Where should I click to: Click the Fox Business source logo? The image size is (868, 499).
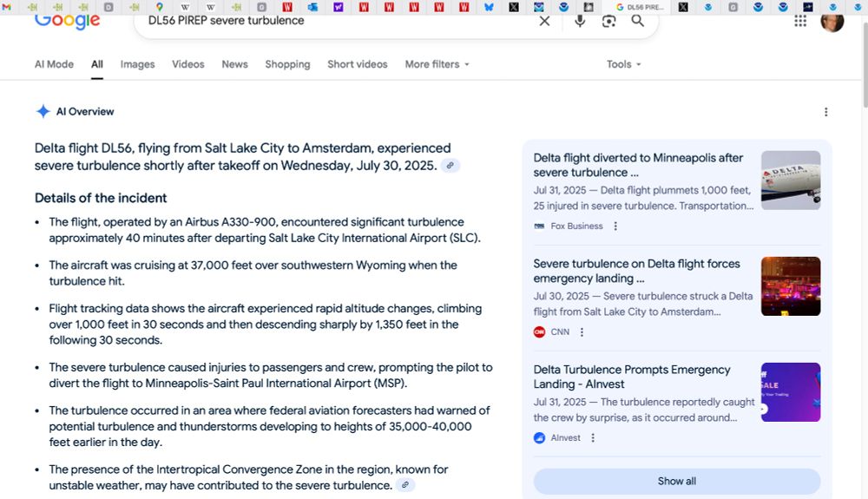pyautogui.click(x=539, y=226)
